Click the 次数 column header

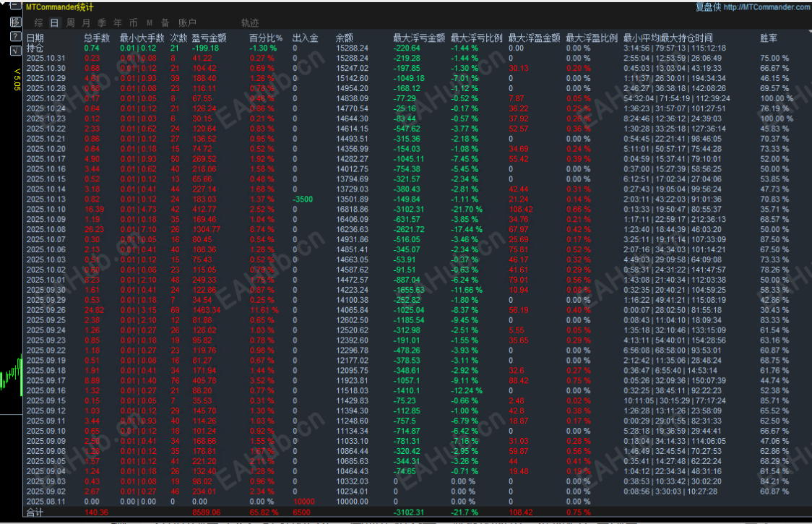(x=178, y=38)
